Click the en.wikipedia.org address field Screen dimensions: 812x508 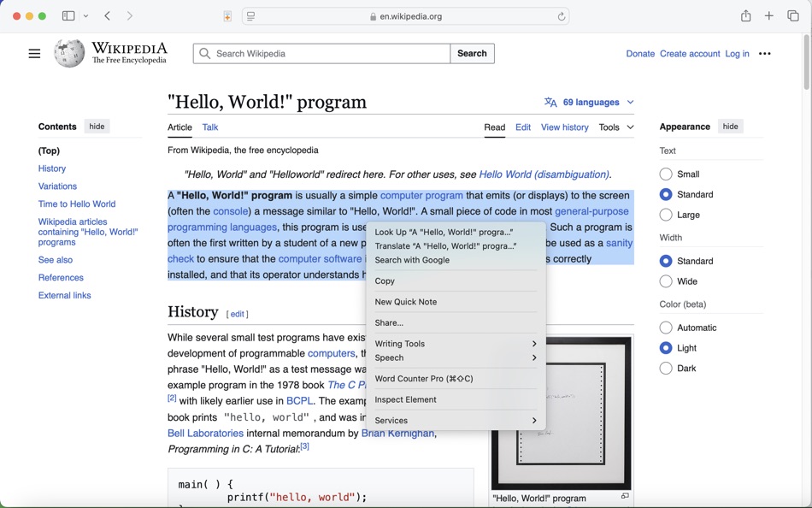click(x=405, y=16)
